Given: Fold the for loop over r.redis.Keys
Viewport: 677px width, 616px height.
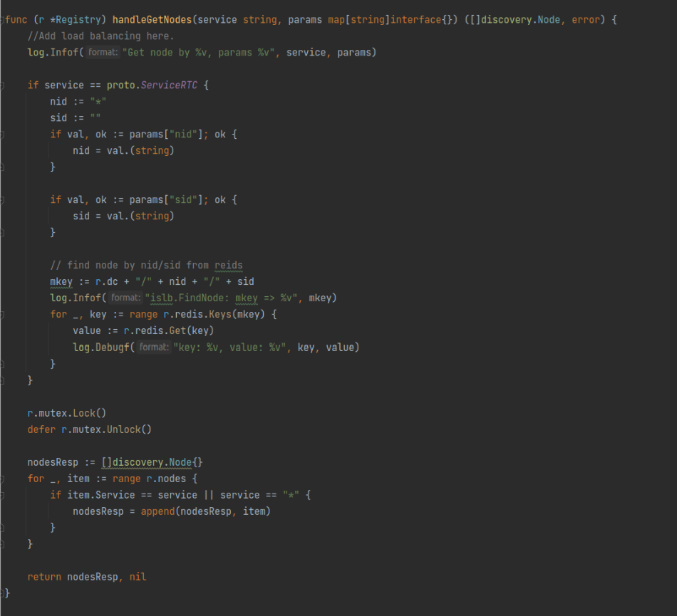Looking at the screenshot, I should (x=2, y=315).
